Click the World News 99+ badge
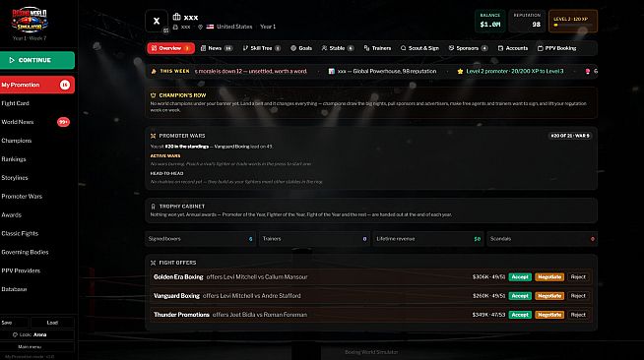 point(63,122)
